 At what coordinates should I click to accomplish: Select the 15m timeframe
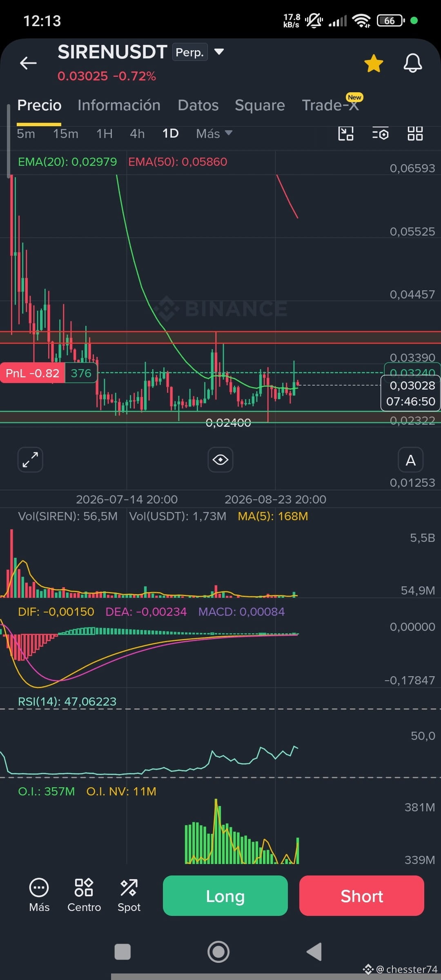(x=65, y=134)
